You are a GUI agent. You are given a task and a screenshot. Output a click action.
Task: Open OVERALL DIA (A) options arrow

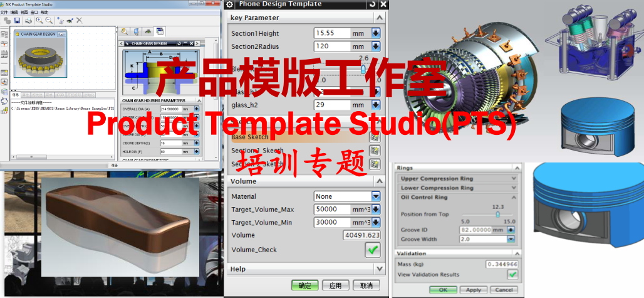[x=196, y=109]
